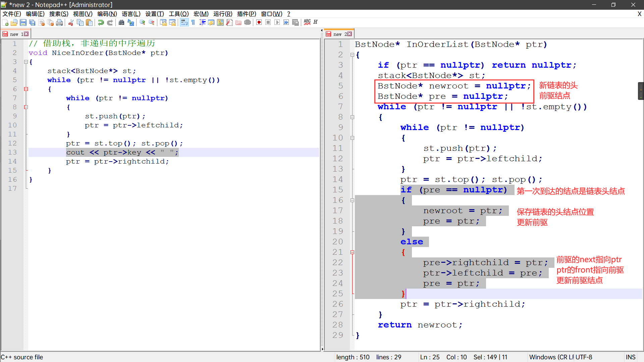Image resolution: width=644 pixels, height=362 pixels.
Task: Click the Cut scissors icon
Action: 71,22
